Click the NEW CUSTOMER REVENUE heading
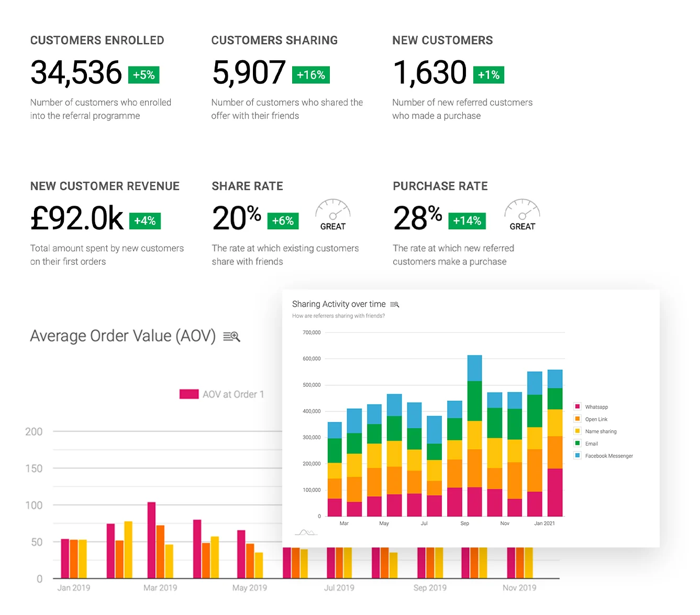The image size is (700, 615). click(x=105, y=186)
